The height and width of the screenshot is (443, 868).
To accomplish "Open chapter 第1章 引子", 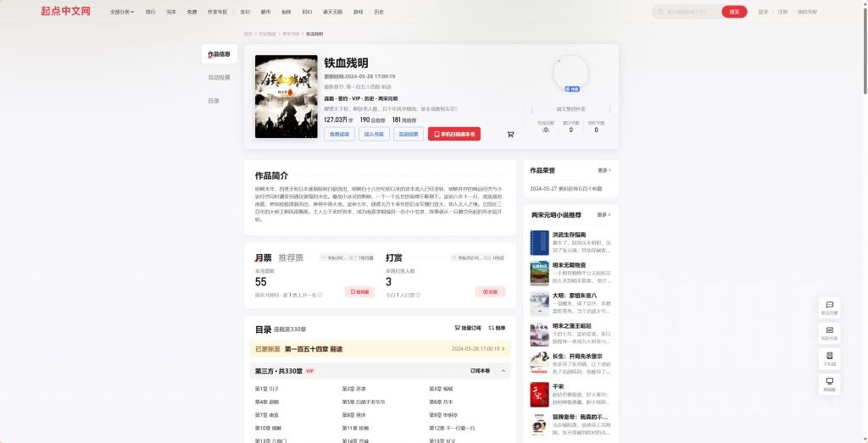I will [x=267, y=389].
